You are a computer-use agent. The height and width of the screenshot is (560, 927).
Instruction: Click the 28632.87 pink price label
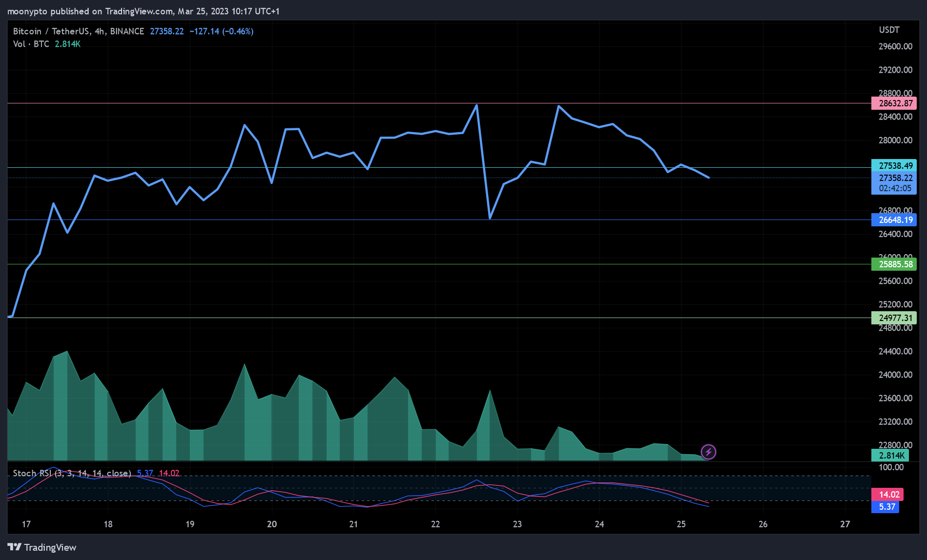click(x=894, y=103)
